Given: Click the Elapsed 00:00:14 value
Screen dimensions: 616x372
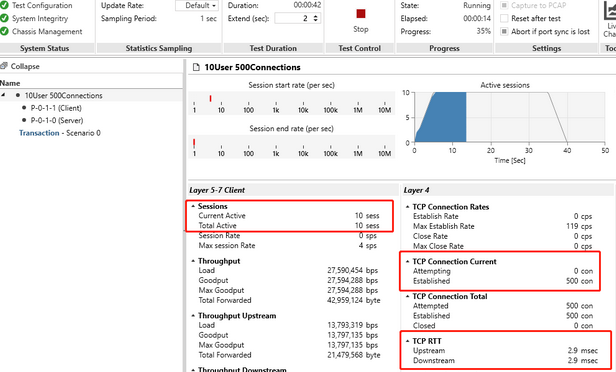Looking at the screenshot, I should [477, 18].
